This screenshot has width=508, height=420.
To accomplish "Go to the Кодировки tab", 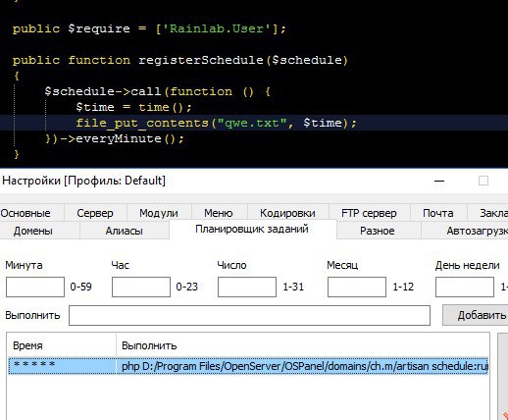I will 287,213.
